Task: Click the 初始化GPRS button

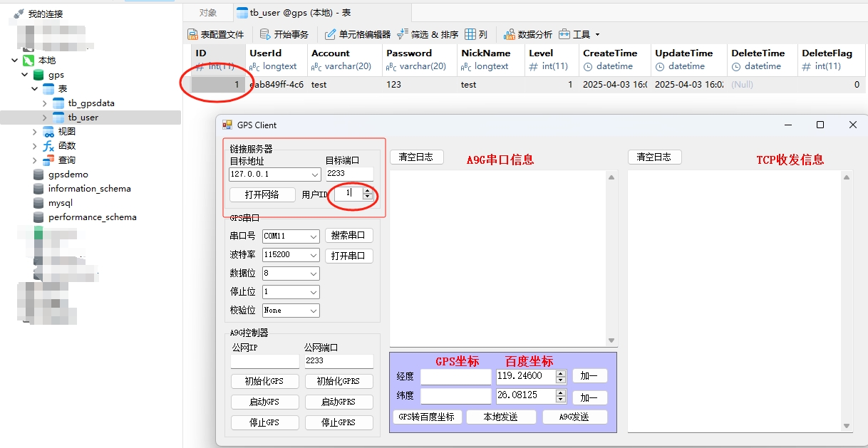Action: click(x=339, y=381)
